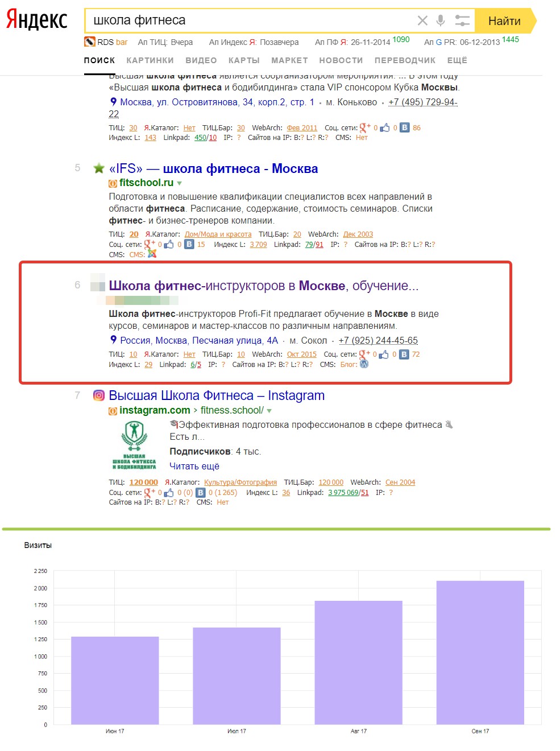The image size is (560, 751).
Task: Click the Июн 17 chart bar
Action: [x=115, y=680]
